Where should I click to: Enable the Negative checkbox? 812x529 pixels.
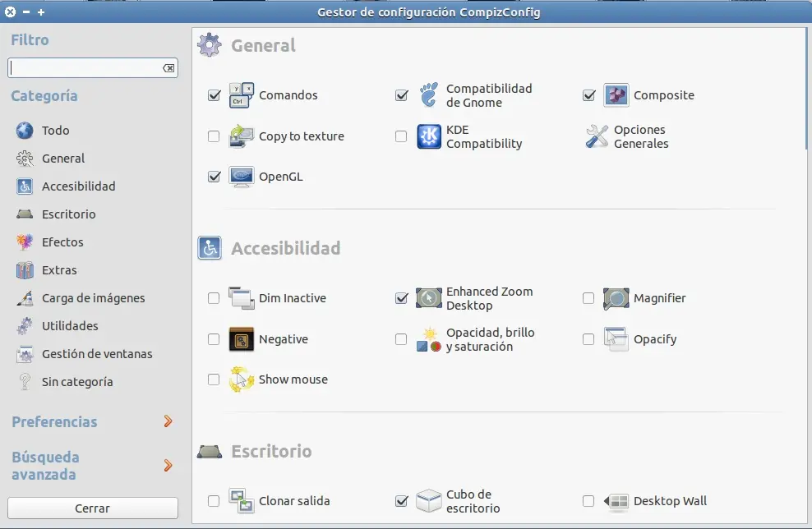pos(214,339)
